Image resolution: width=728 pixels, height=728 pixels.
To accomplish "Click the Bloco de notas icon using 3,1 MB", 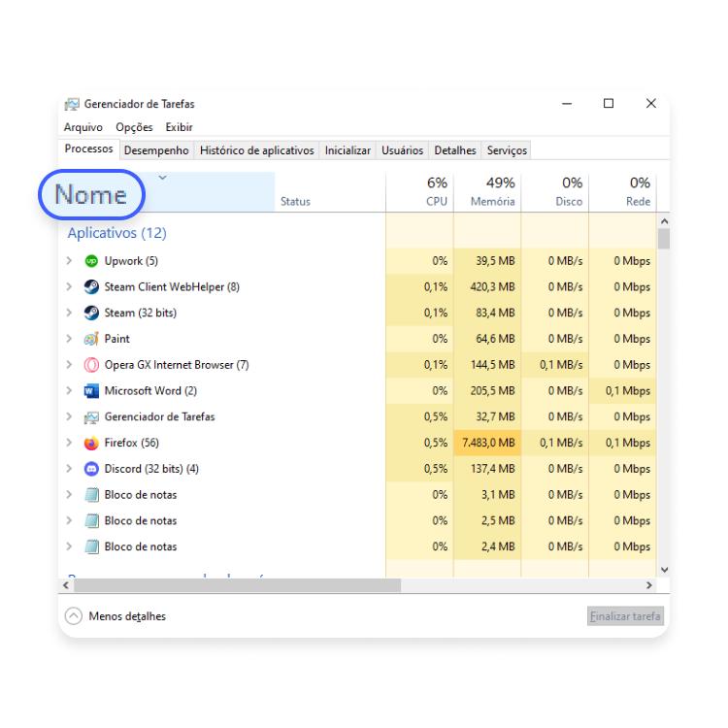I will click(x=91, y=495).
